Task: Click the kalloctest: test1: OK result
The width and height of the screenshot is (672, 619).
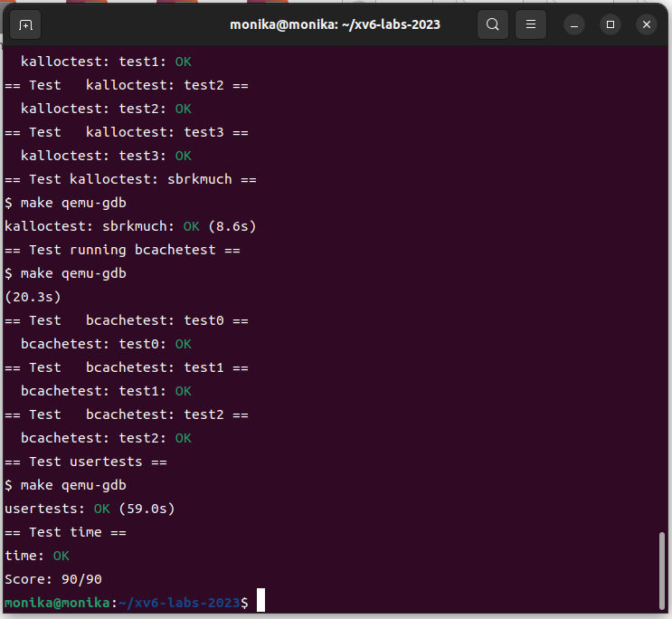Action: pos(106,62)
